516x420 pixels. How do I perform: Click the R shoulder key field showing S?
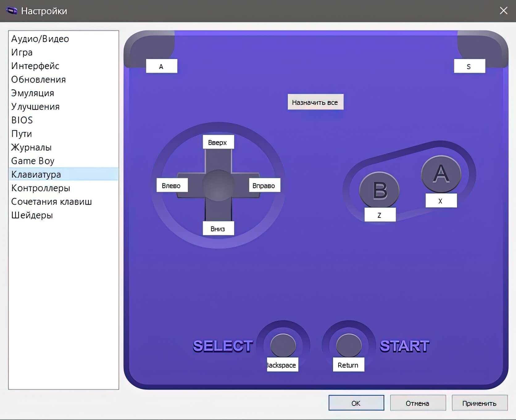(469, 66)
